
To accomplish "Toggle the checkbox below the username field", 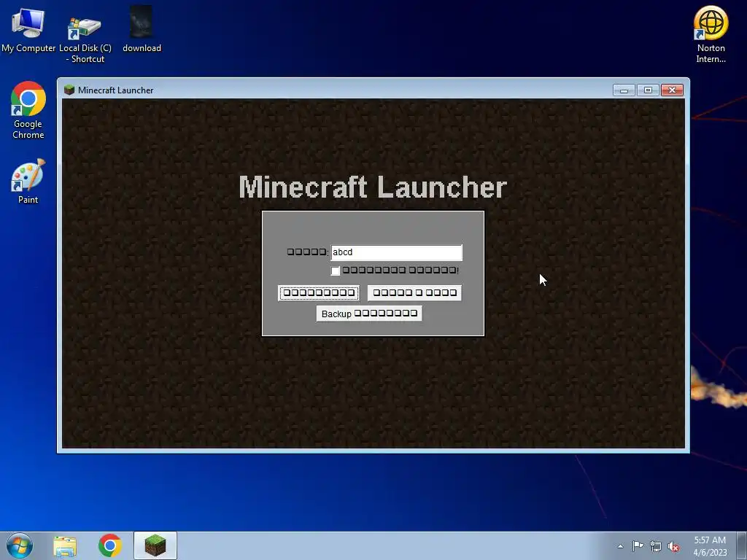I will click(336, 271).
